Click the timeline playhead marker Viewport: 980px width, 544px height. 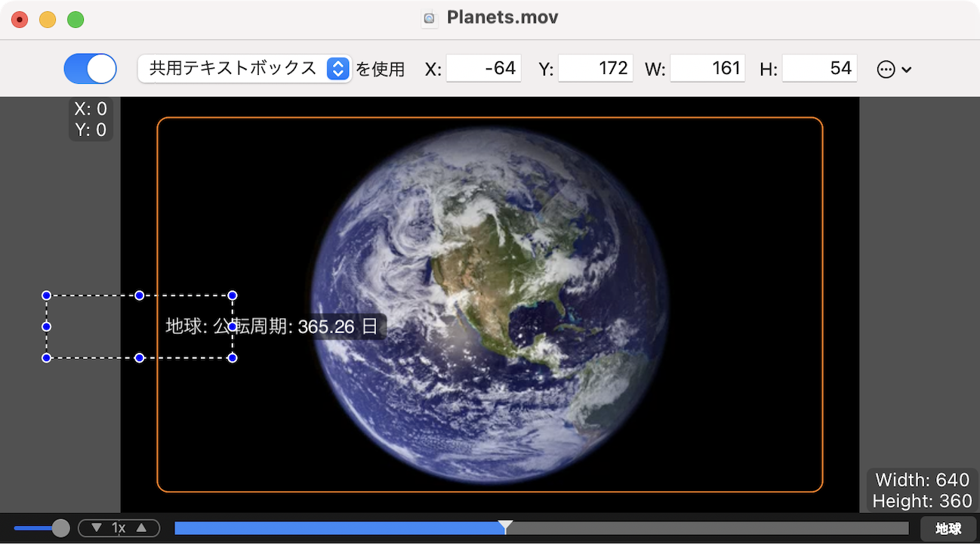coord(507,526)
